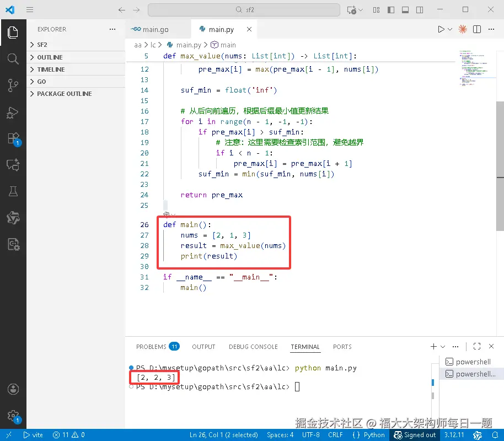The width and height of the screenshot is (504, 441).
Task: Click the Ln 26, Col 1 cursor position
Action: pyautogui.click(x=223, y=435)
